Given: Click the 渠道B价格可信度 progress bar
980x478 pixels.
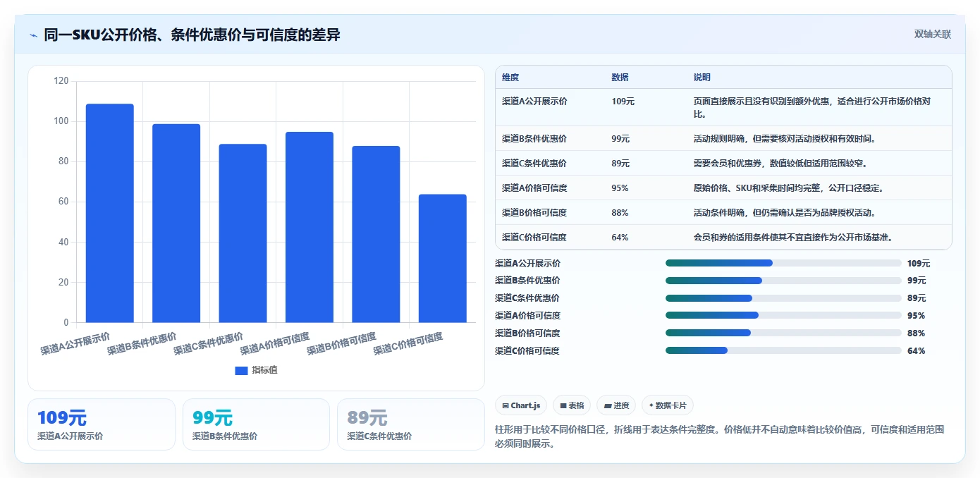Looking at the screenshot, I should point(783,333).
